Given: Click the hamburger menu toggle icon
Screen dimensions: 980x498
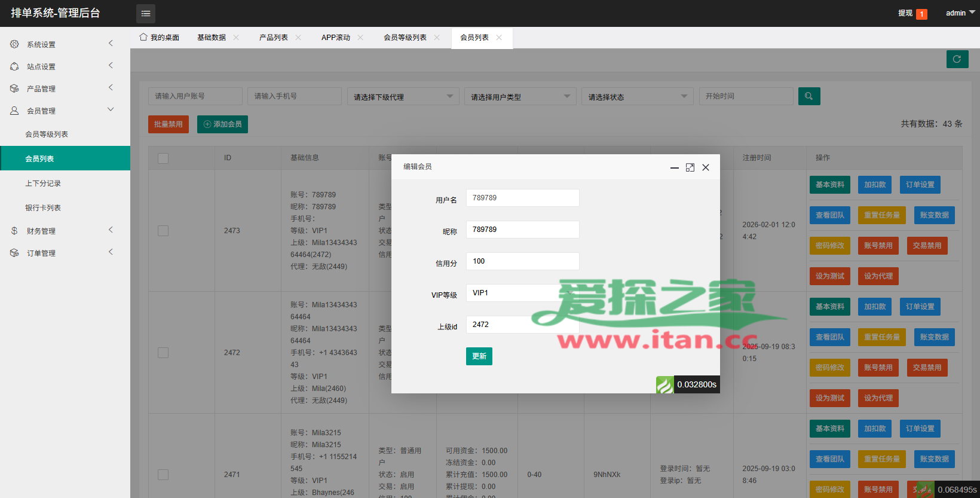Looking at the screenshot, I should tap(146, 13).
